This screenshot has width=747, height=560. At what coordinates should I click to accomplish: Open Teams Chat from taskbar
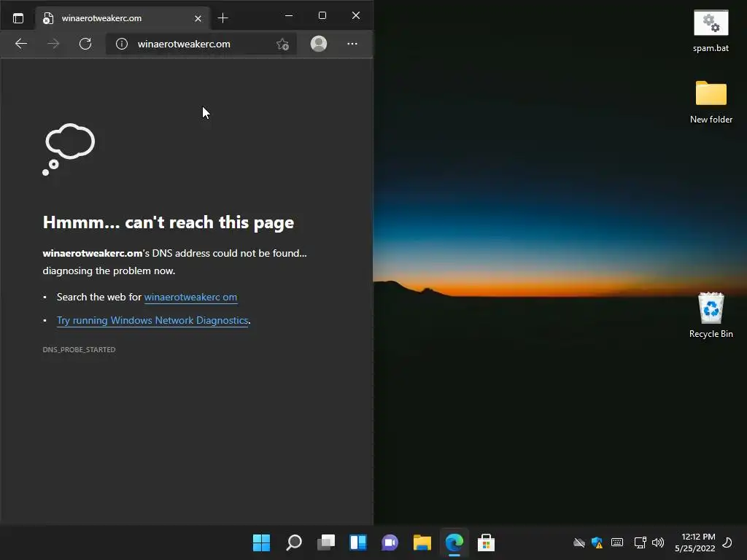pos(390,542)
